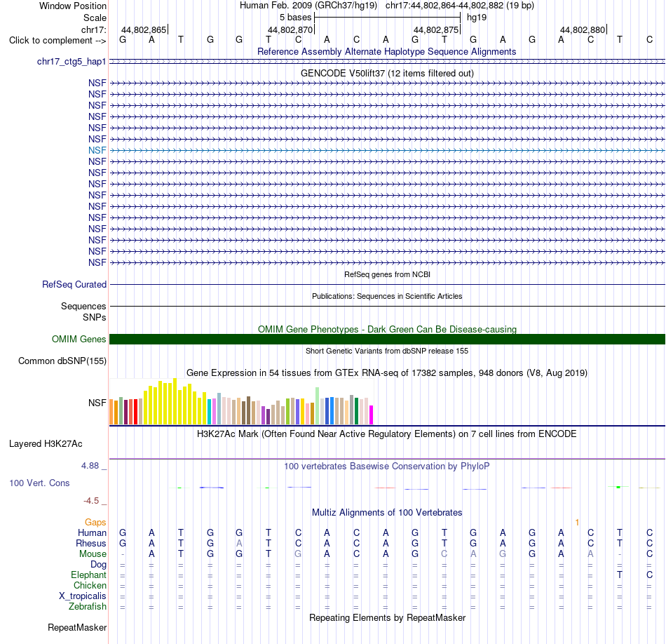
Task: Click the 'OMIM Gene Phenotypes' green title
Action: pyautogui.click(x=387, y=329)
